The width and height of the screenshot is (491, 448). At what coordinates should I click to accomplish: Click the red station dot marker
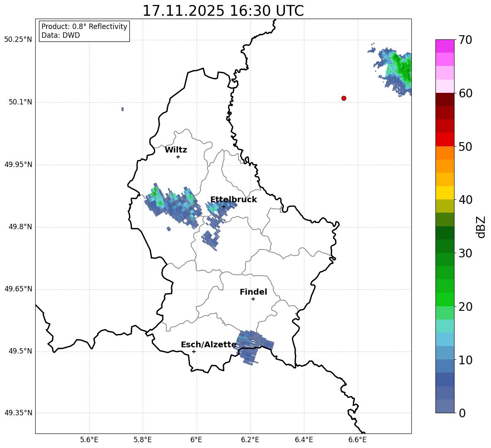click(344, 98)
